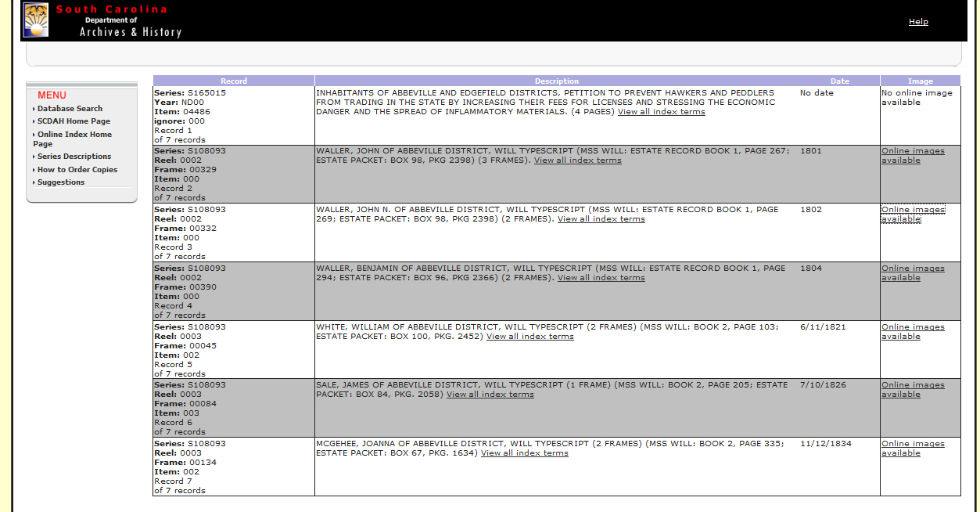View all index terms for petition record
This screenshot has width=980, height=512.
coord(662,112)
